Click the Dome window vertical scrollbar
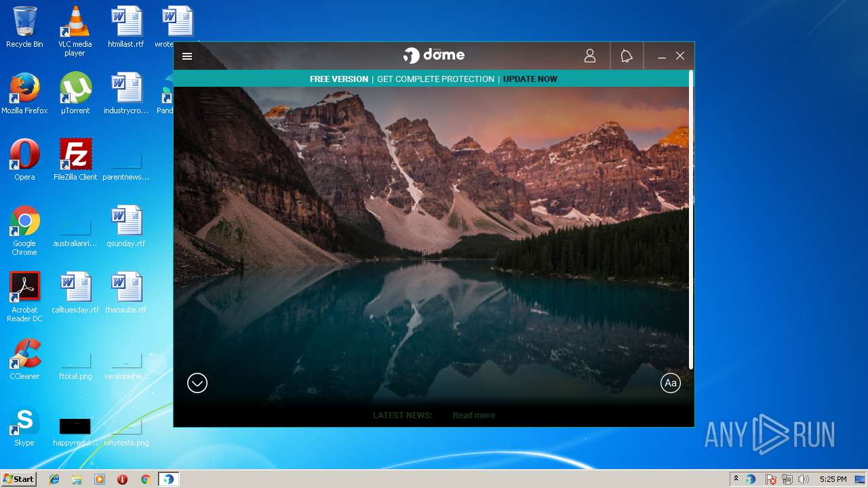The width and height of the screenshot is (868, 488). [691, 220]
